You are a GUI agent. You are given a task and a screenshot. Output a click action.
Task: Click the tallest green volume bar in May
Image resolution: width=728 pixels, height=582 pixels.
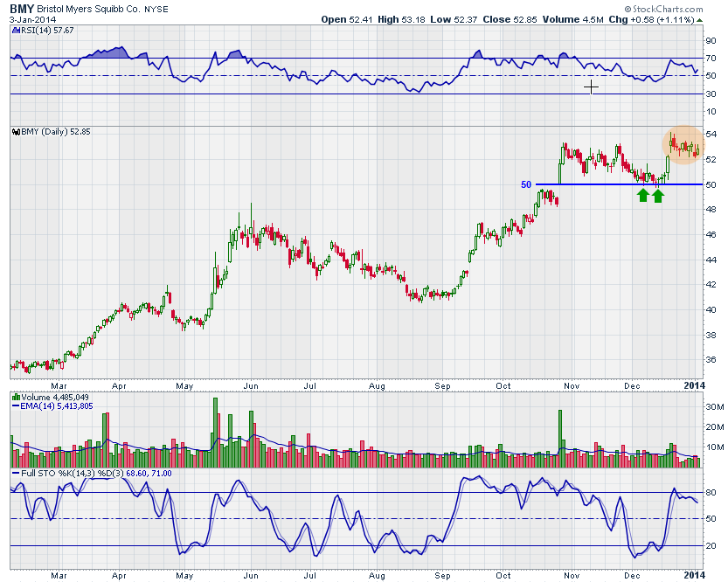(x=215, y=433)
